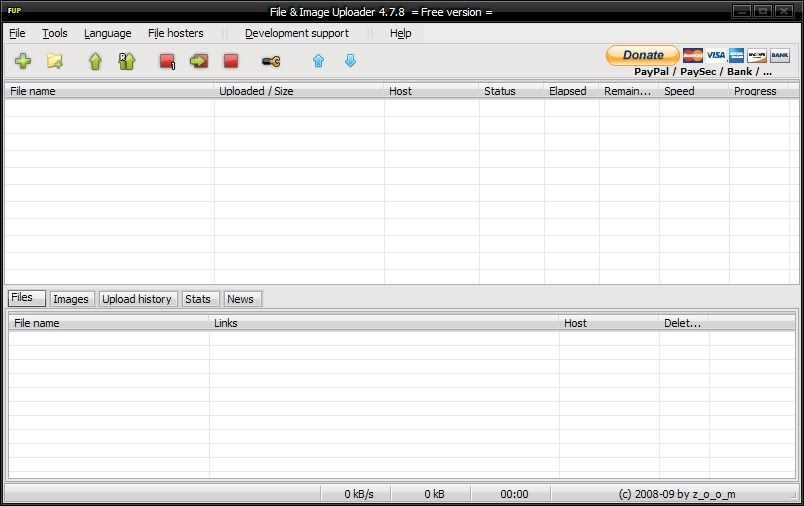Open the File menu
The width and height of the screenshot is (804, 506).
pyautogui.click(x=17, y=33)
